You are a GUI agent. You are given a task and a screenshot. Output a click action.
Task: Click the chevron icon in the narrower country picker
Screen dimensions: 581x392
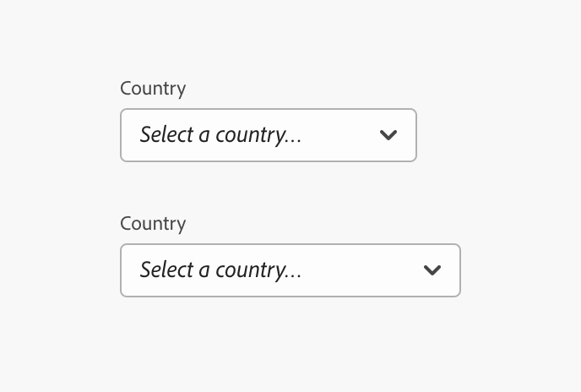(x=388, y=135)
